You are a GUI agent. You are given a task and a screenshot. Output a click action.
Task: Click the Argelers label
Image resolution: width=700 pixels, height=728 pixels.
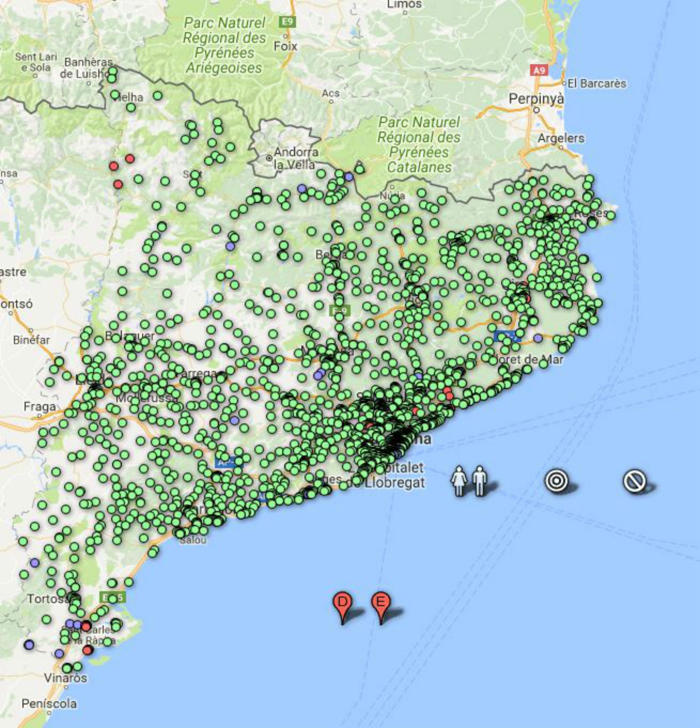coord(561,138)
